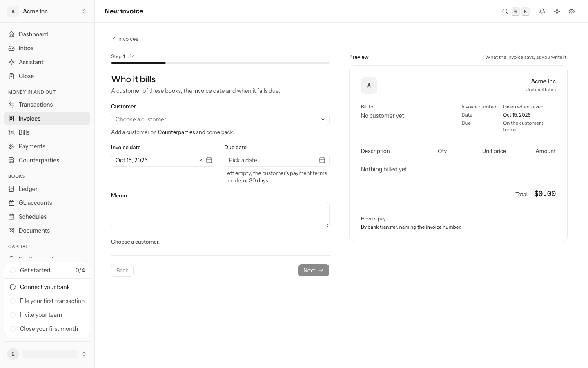Viewport: 588px width, 368px height.
Task: Click the Close clipboard icon in sidebar
Action: click(11, 76)
